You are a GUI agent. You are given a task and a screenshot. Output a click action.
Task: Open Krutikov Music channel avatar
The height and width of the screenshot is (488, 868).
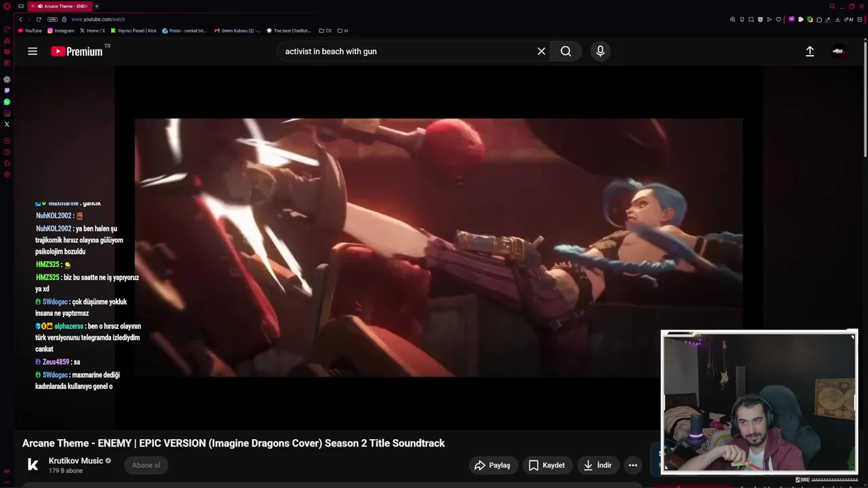click(x=33, y=464)
